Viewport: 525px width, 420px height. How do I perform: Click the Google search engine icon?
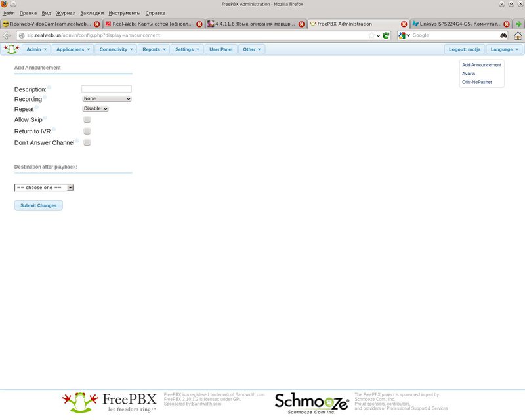coord(402,35)
